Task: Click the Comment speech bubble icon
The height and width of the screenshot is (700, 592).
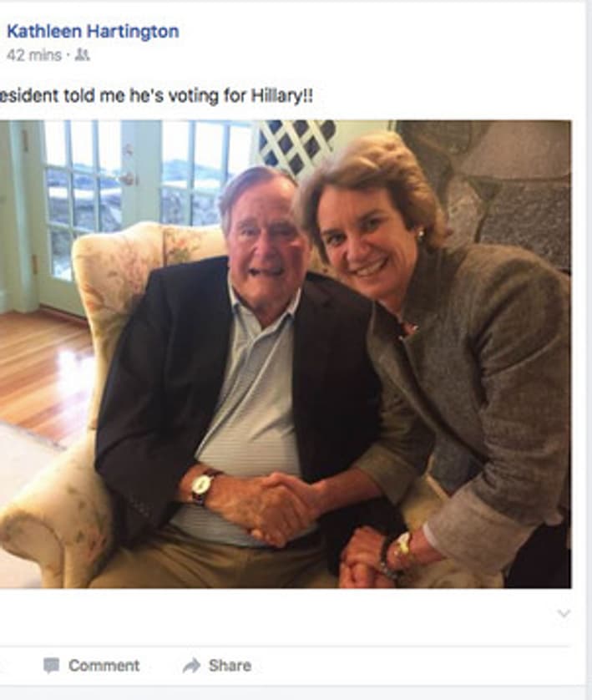Action: [x=51, y=666]
